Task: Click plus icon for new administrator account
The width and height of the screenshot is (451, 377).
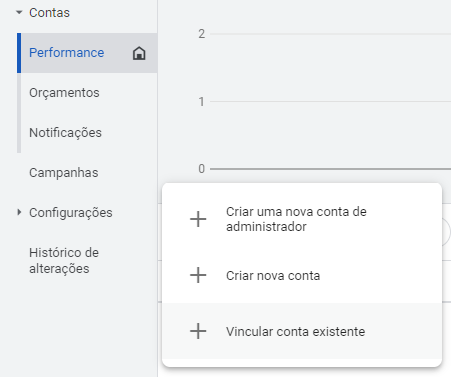Action: point(198,219)
